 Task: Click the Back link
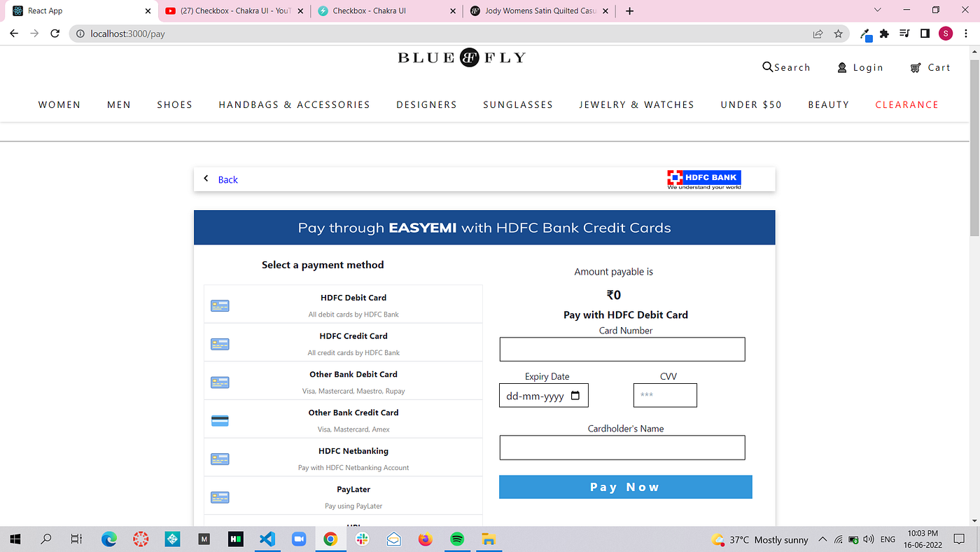tap(228, 179)
